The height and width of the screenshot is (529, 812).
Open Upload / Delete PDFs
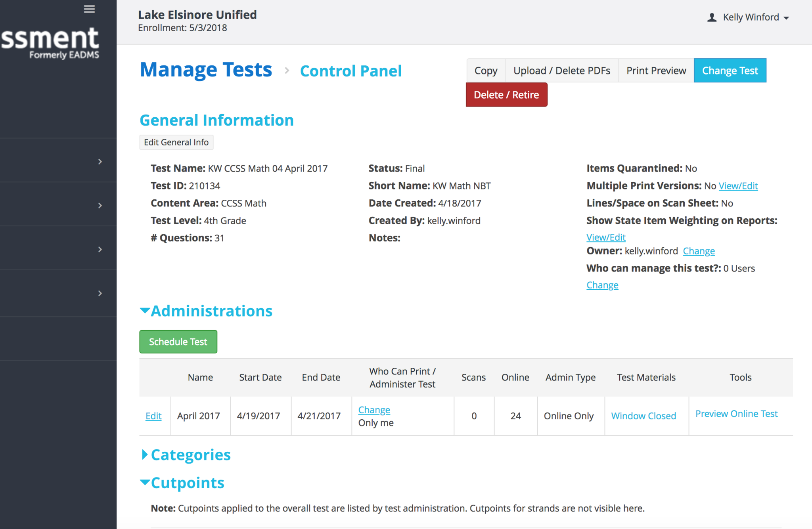561,71
